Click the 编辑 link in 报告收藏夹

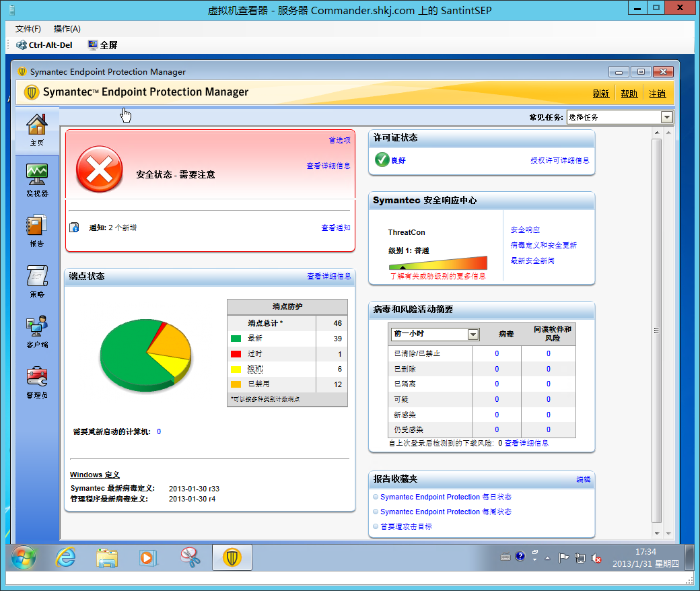[584, 479]
